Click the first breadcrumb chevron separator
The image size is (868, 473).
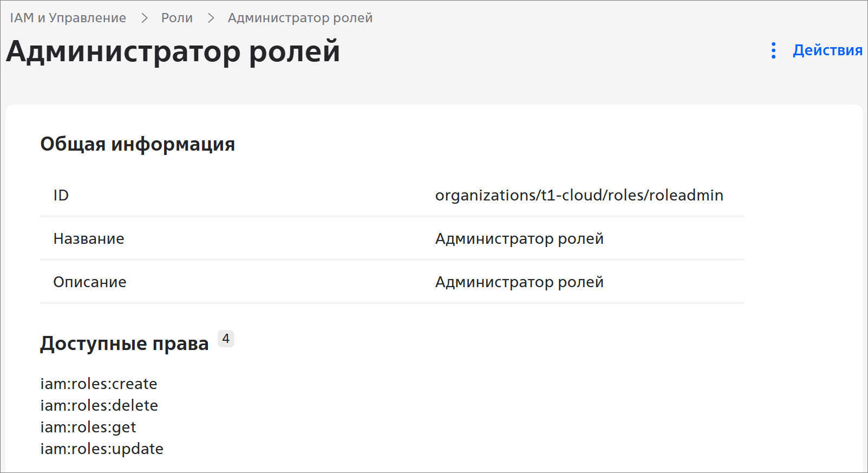(144, 18)
